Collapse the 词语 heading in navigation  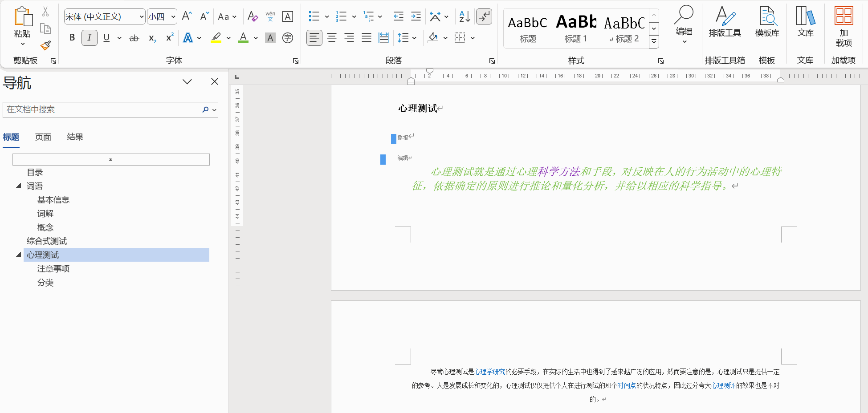pos(19,186)
